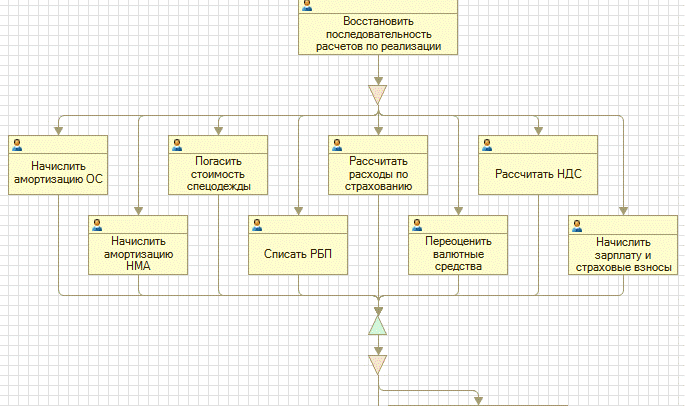Click the user icon in Начислить амортизацию НМА block

coord(97,225)
